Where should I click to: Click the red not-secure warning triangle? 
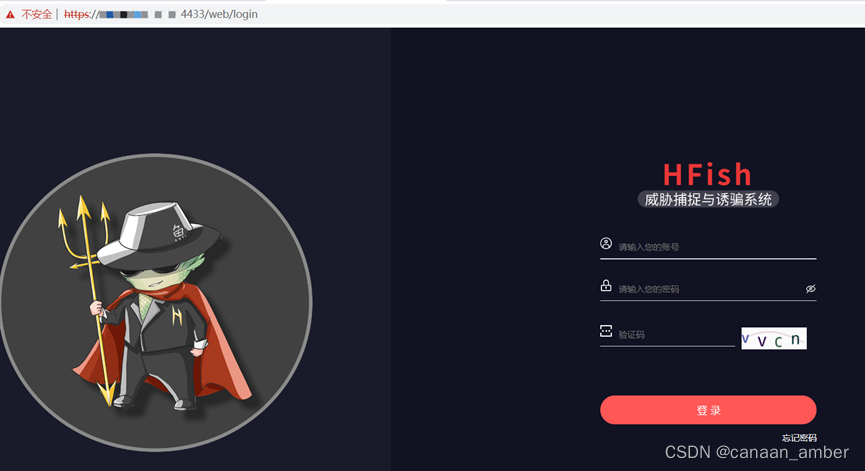[x=10, y=14]
